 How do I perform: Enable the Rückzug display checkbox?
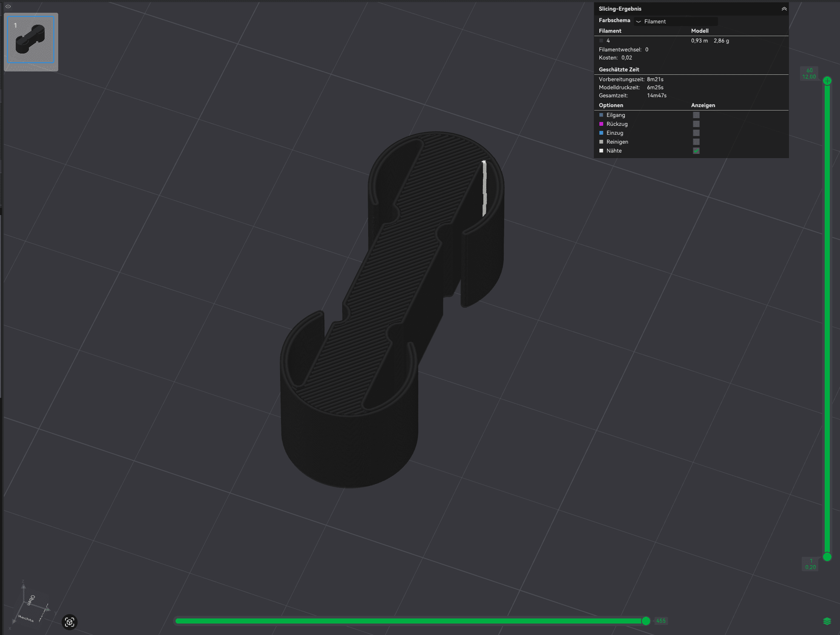[x=696, y=124]
